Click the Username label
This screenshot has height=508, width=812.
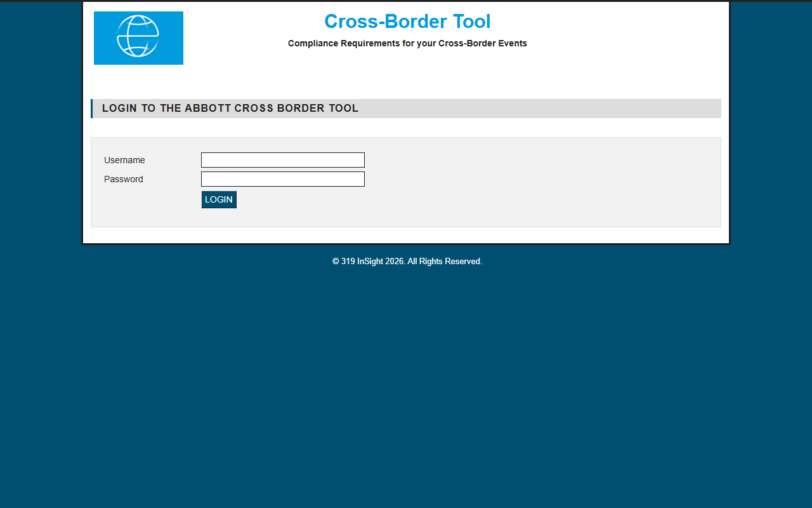tap(124, 160)
